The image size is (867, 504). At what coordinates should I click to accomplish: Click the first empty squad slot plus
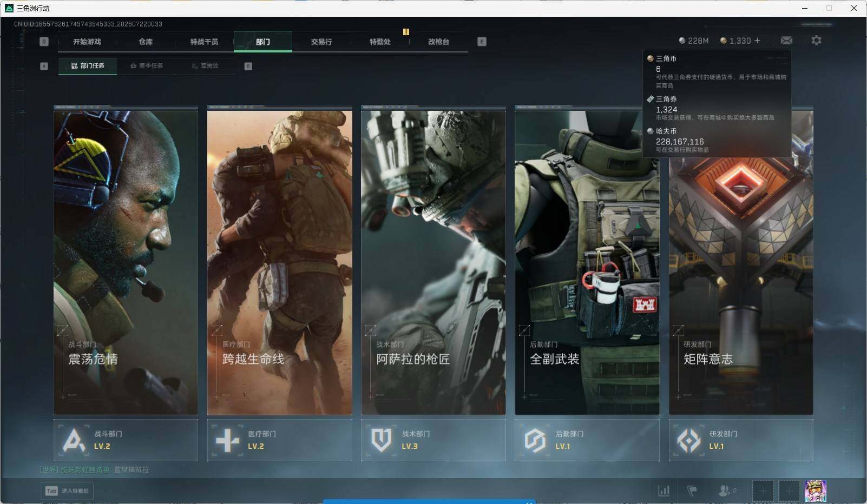click(763, 491)
